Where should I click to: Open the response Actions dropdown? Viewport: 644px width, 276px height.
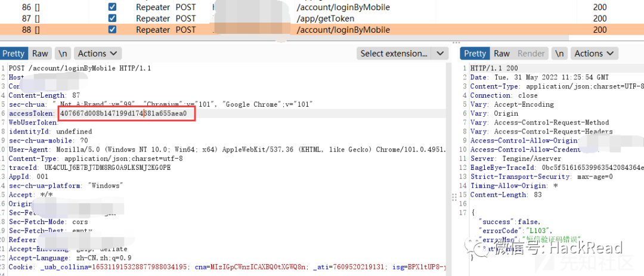coord(595,54)
